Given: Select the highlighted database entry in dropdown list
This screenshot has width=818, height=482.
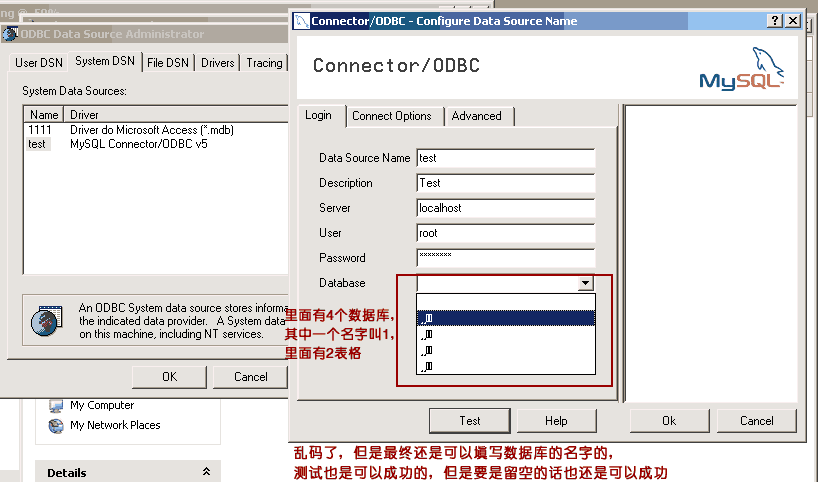Looking at the screenshot, I should [506, 318].
